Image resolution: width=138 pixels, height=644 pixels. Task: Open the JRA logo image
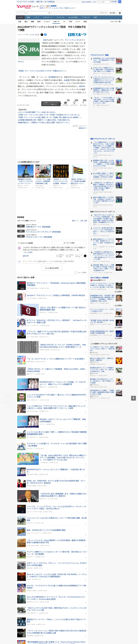pyautogui.click(x=29, y=49)
